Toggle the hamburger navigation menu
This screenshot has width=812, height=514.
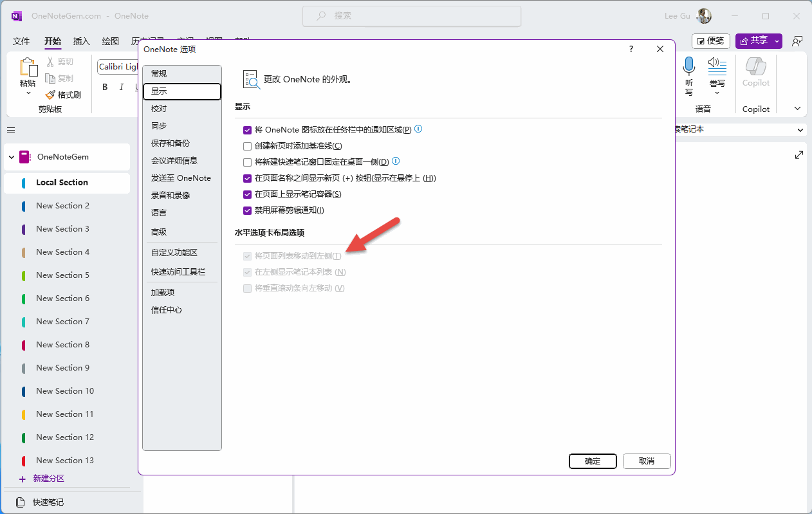11,130
